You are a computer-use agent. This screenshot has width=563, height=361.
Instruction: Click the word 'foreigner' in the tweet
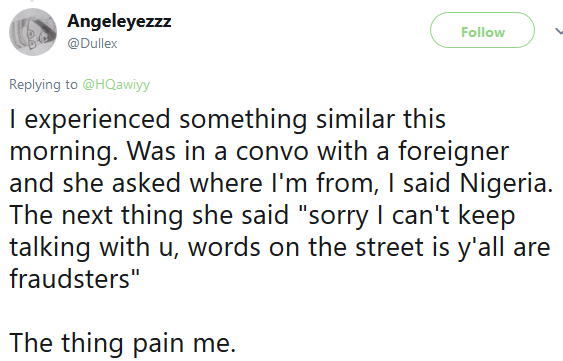[453, 151]
